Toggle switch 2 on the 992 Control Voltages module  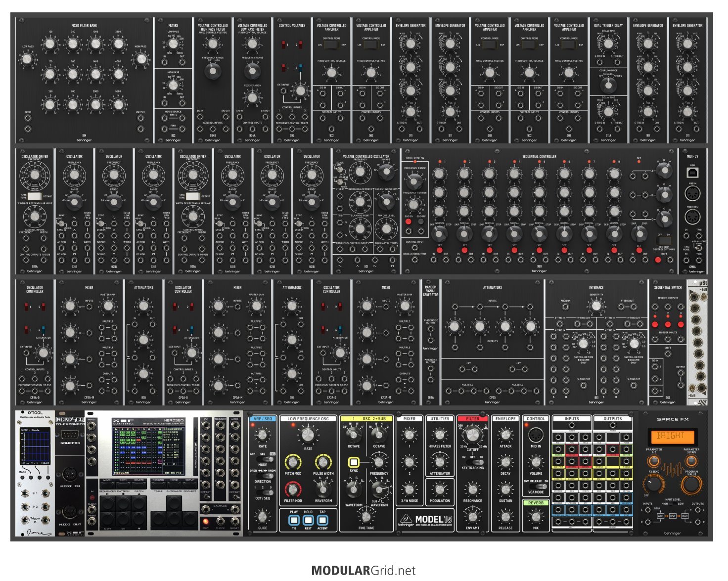coord(301,45)
